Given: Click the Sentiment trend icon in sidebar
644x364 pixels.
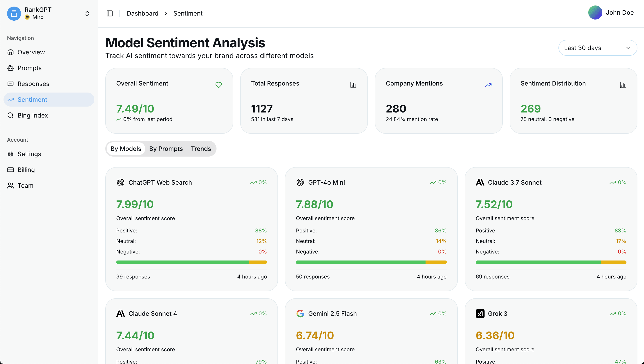Looking at the screenshot, I should (11, 100).
